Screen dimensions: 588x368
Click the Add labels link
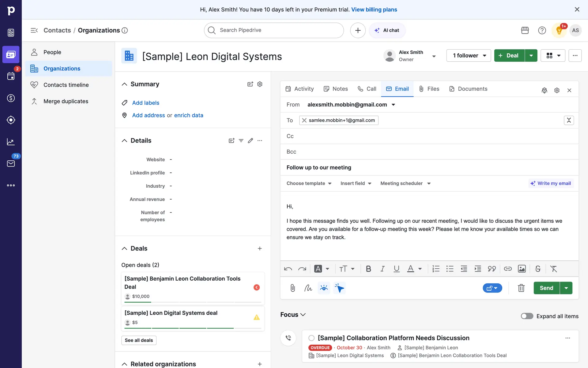click(145, 103)
